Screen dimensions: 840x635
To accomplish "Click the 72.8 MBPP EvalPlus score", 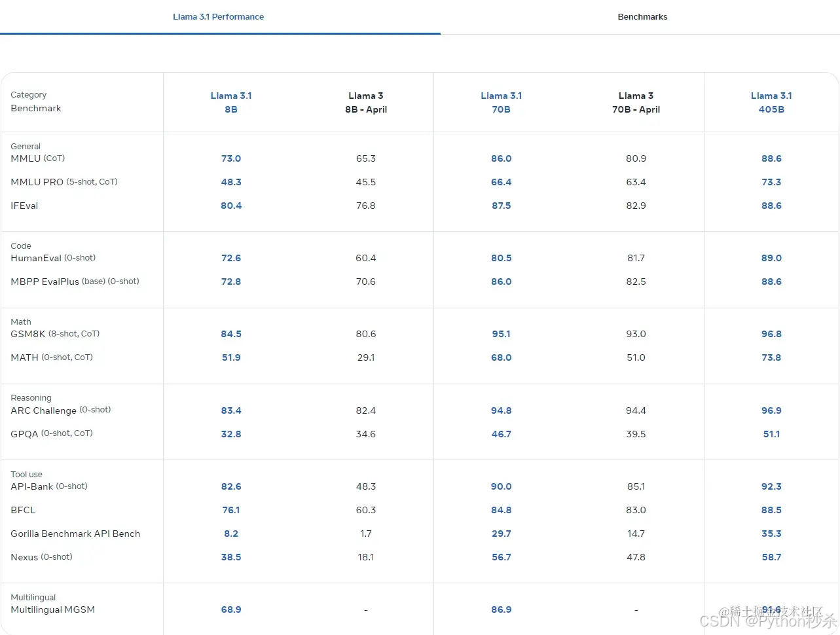I will 231,281.
